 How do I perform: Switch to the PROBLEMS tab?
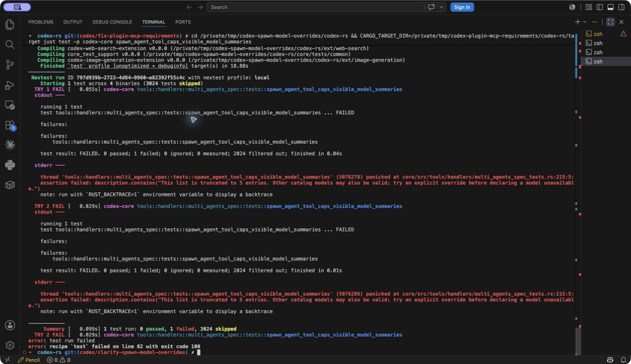click(41, 22)
